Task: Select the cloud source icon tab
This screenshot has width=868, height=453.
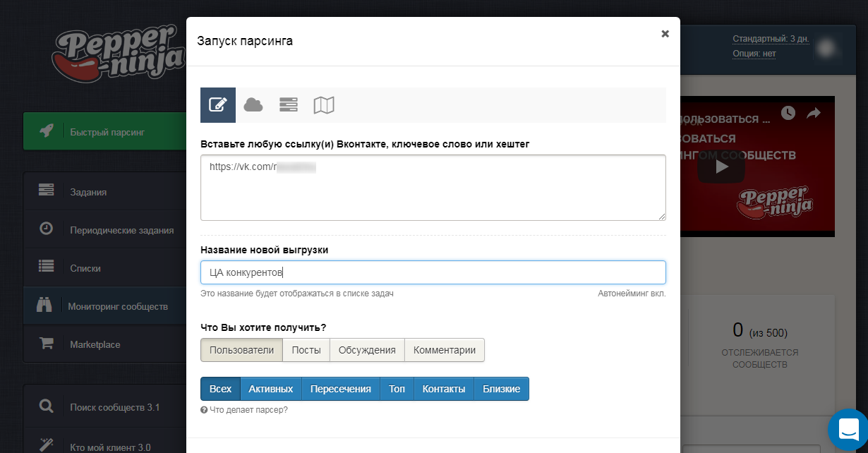Action: (253, 105)
